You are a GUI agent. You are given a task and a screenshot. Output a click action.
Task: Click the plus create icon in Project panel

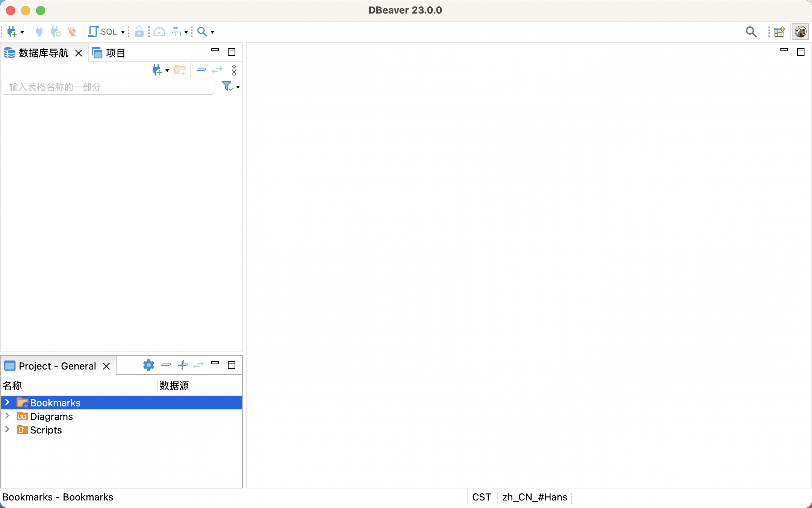[x=183, y=365]
